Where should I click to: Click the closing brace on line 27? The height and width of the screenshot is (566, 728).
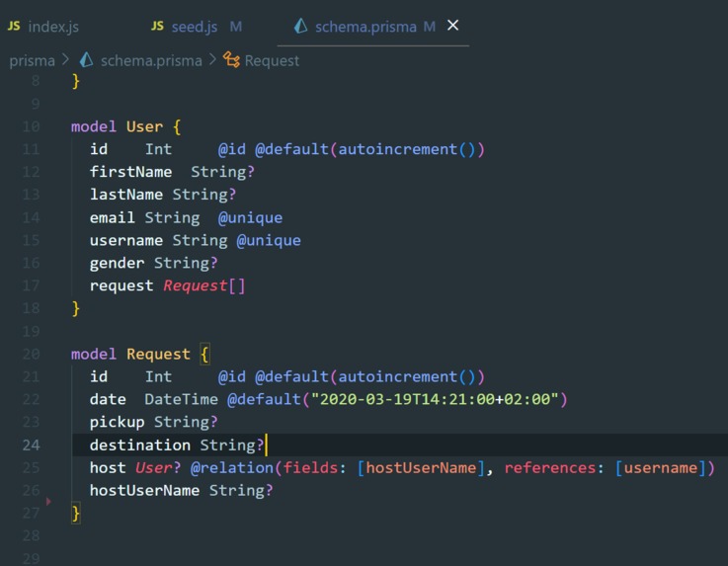point(76,514)
